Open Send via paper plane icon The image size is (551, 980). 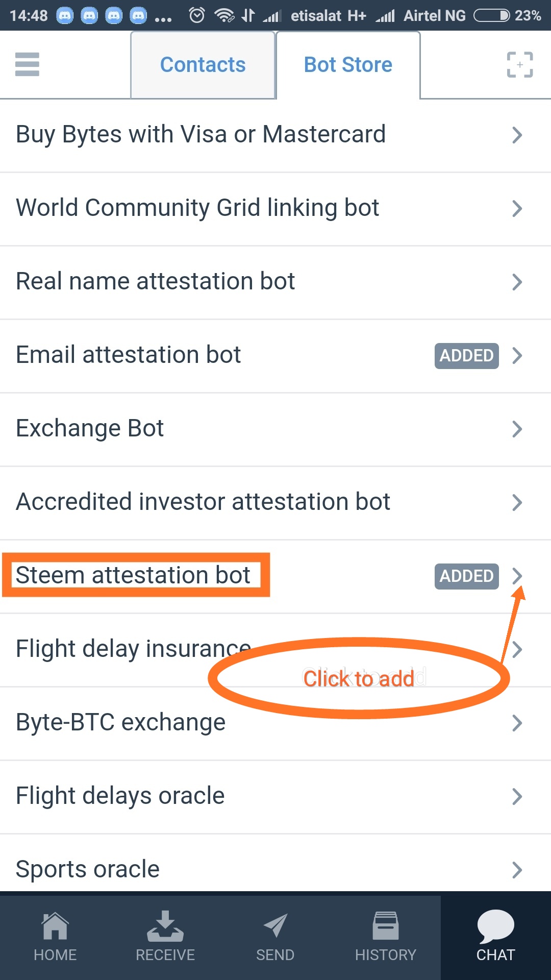275,925
